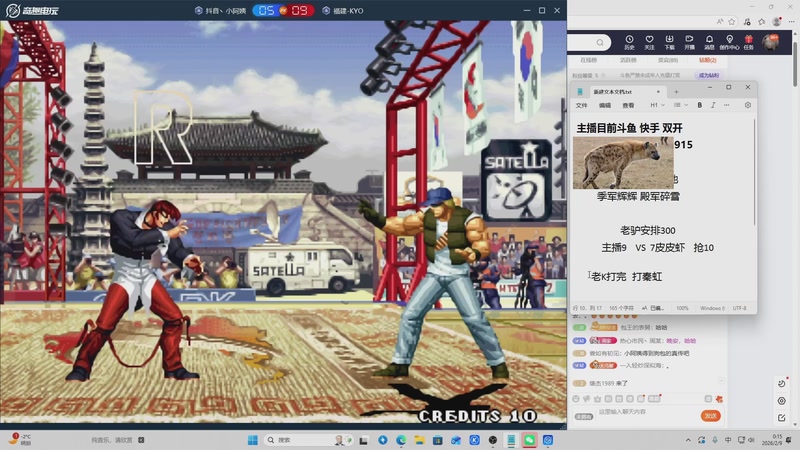Viewport: 800px width, 450px height.
Task: Click the magnifier in Douyu search box
Action: tap(600, 42)
